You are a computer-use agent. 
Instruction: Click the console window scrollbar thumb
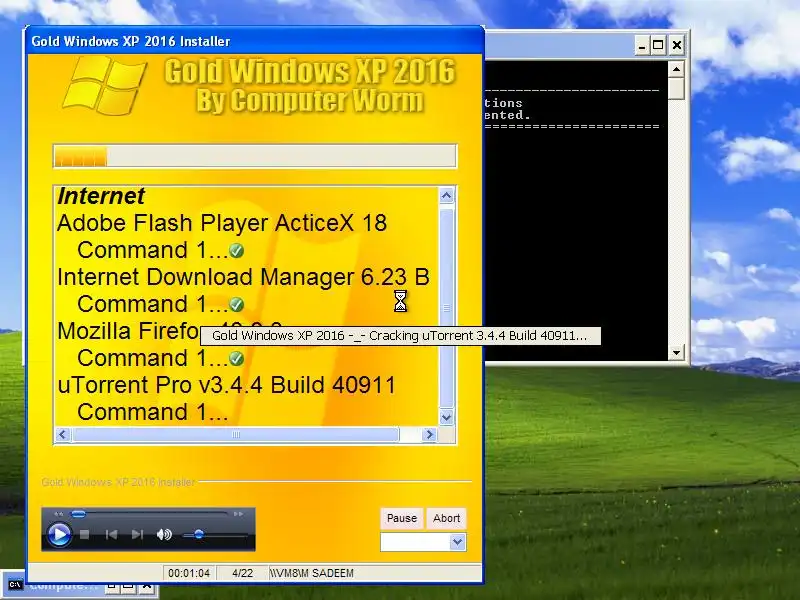coord(677,88)
